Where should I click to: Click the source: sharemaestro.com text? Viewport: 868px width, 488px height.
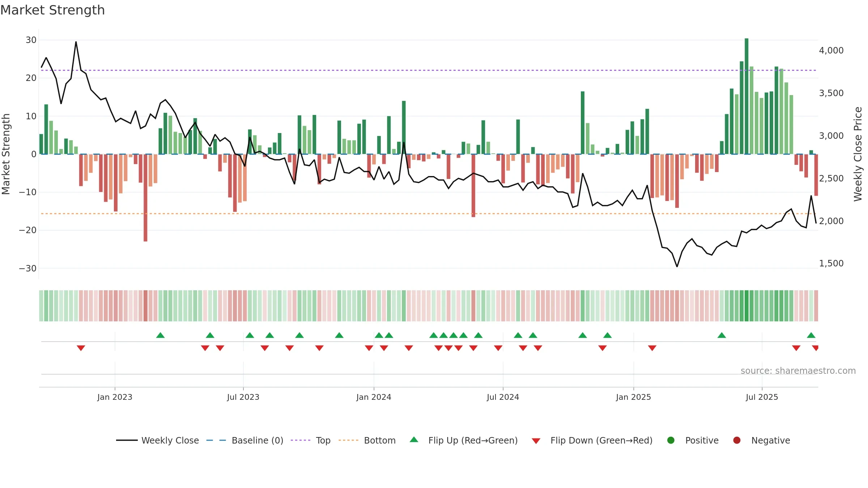(x=798, y=371)
